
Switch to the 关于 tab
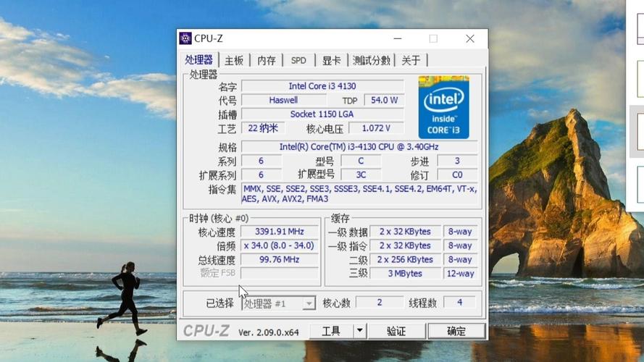[411, 60]
